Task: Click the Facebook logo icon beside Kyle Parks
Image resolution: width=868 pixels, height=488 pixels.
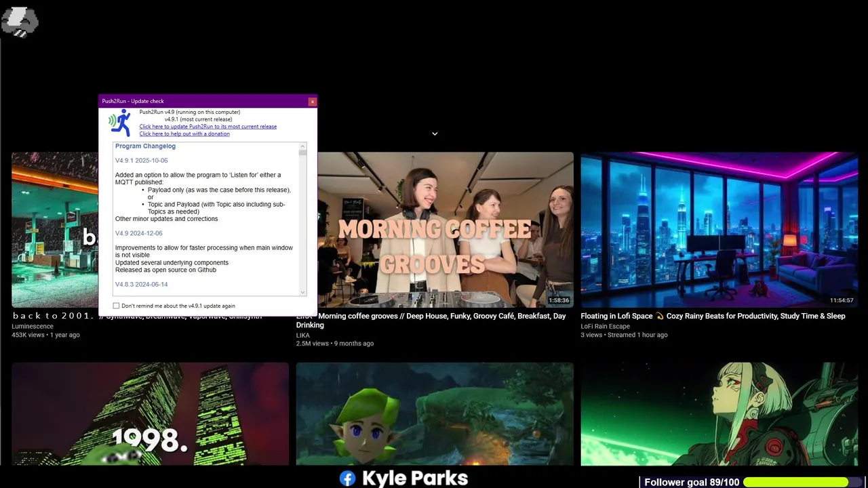Action: (x=347, y=479)
